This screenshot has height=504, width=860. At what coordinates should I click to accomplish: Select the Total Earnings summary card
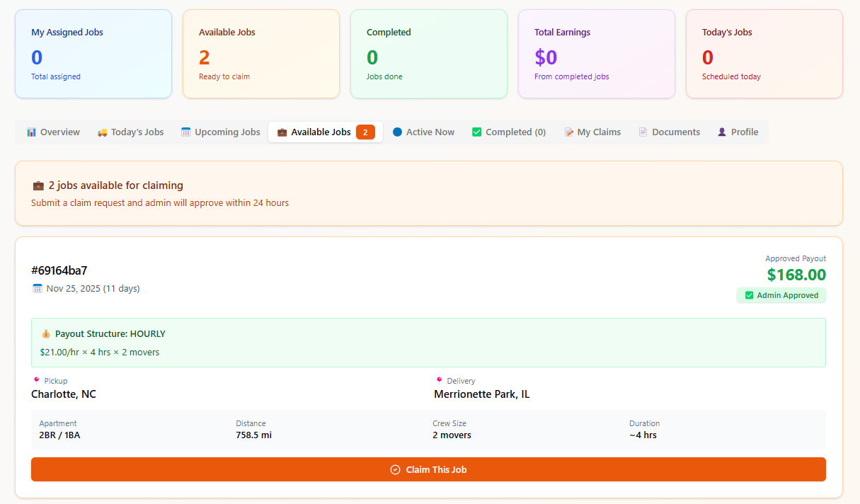[x=596, y=54]
